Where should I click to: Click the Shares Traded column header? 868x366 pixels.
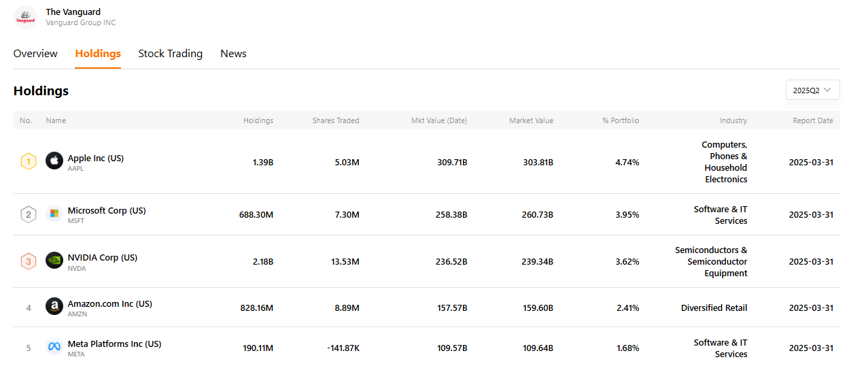(336, 120)
